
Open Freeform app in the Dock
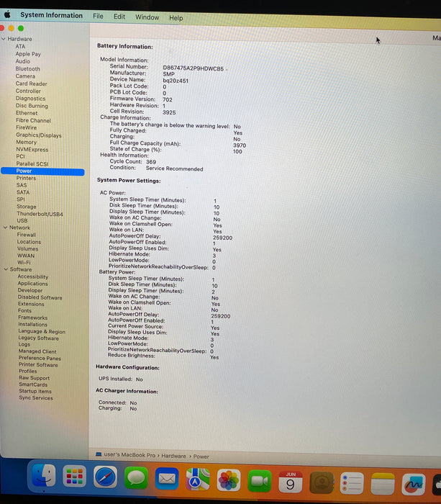click(x=414, y=485)
